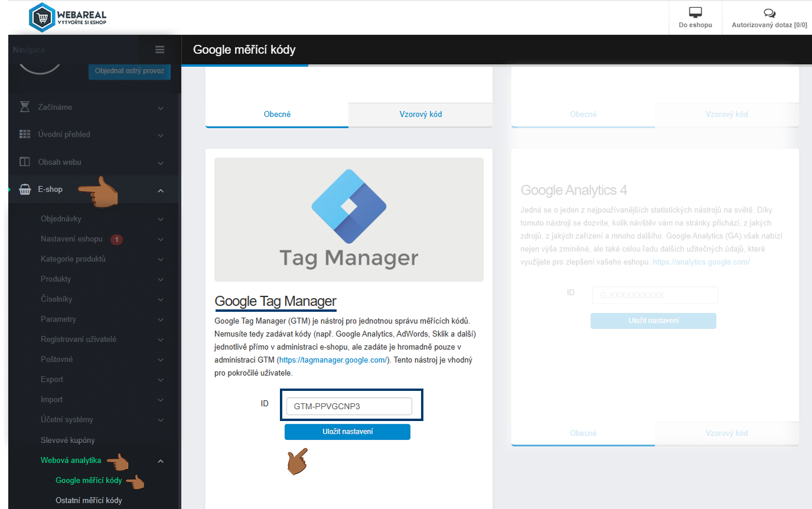Focus the GTM ID input field
Viewport: 812px width, 509px height.
[x=349, y=406]
